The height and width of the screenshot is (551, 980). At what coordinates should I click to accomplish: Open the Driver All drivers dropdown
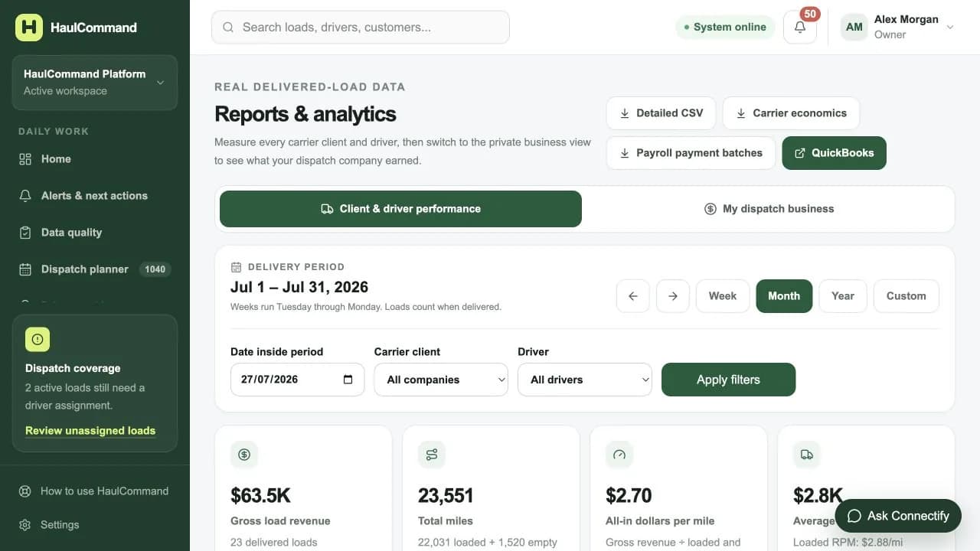tap(585, 380)
